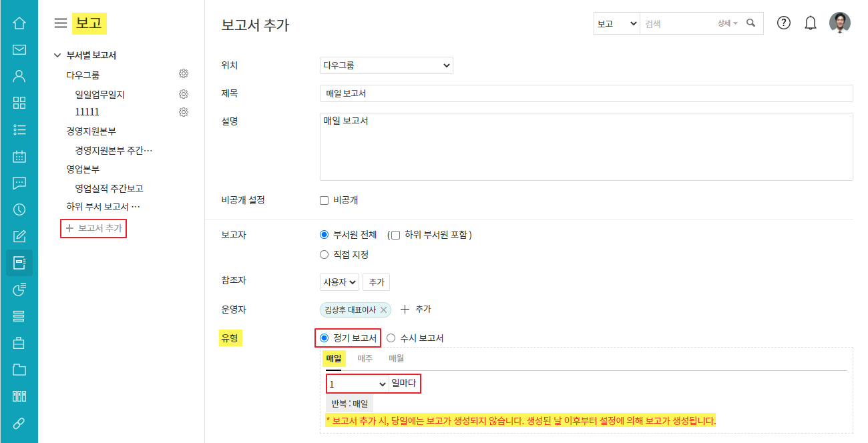
Task: Enable the 비공개 checkbox
Action: tap(324, 200)
